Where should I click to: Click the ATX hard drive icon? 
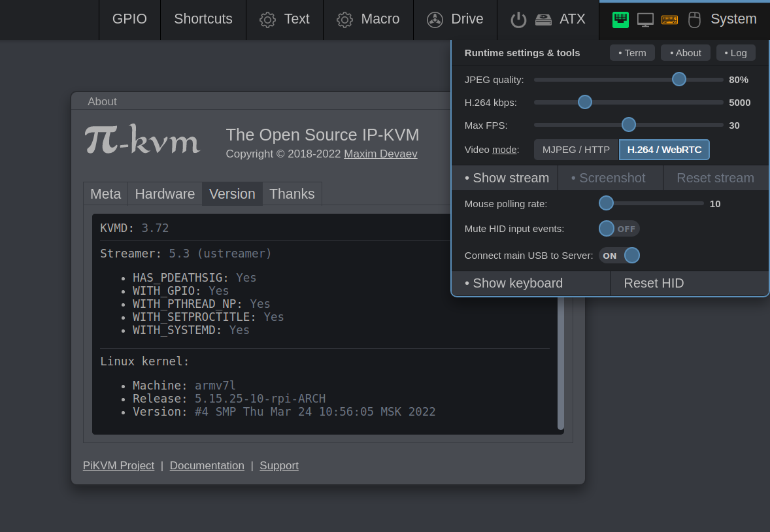click(544, 20)
